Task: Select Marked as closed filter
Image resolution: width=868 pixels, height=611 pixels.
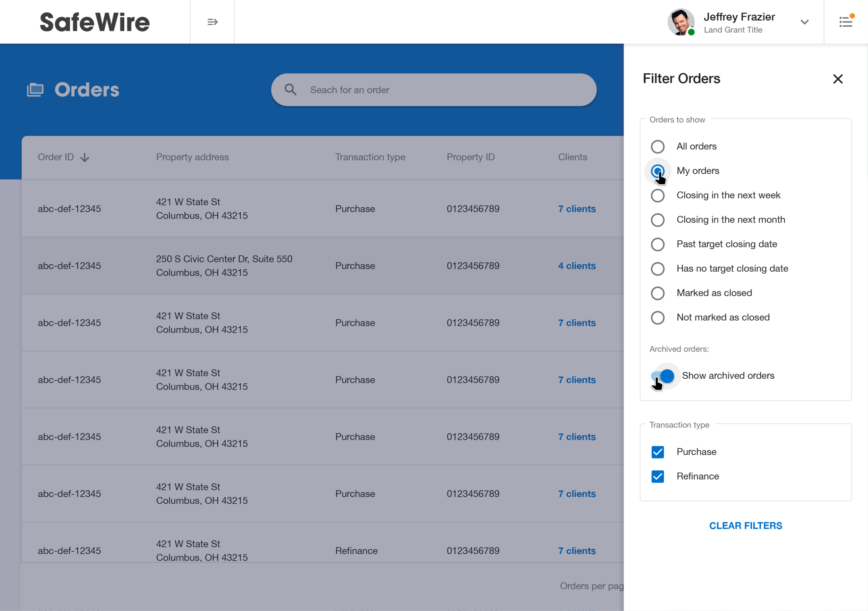Action: [658, 293]
